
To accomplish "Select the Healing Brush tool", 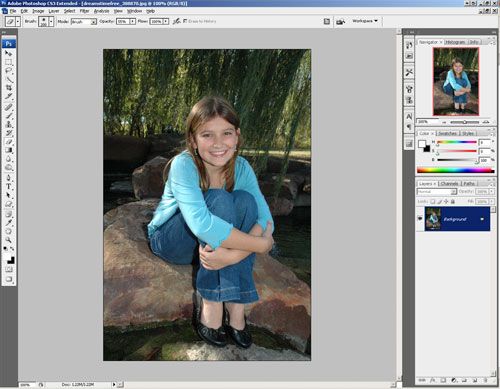I will [x=9, y=107].
